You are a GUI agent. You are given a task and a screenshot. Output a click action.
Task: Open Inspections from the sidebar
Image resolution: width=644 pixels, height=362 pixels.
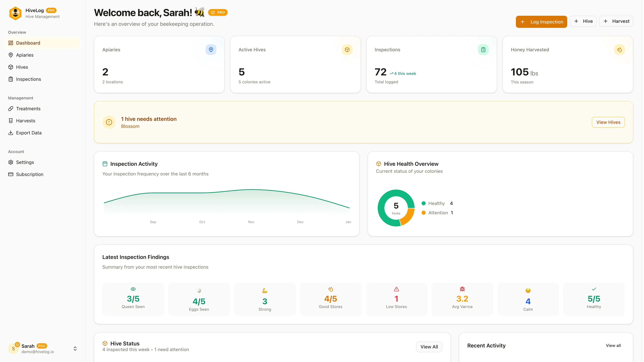pos(28,79)
